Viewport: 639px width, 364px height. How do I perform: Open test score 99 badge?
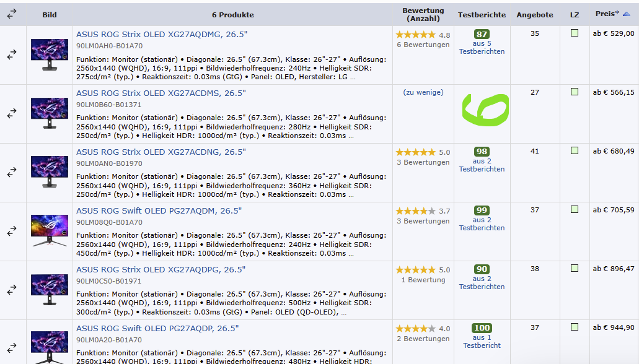point(482,210)
